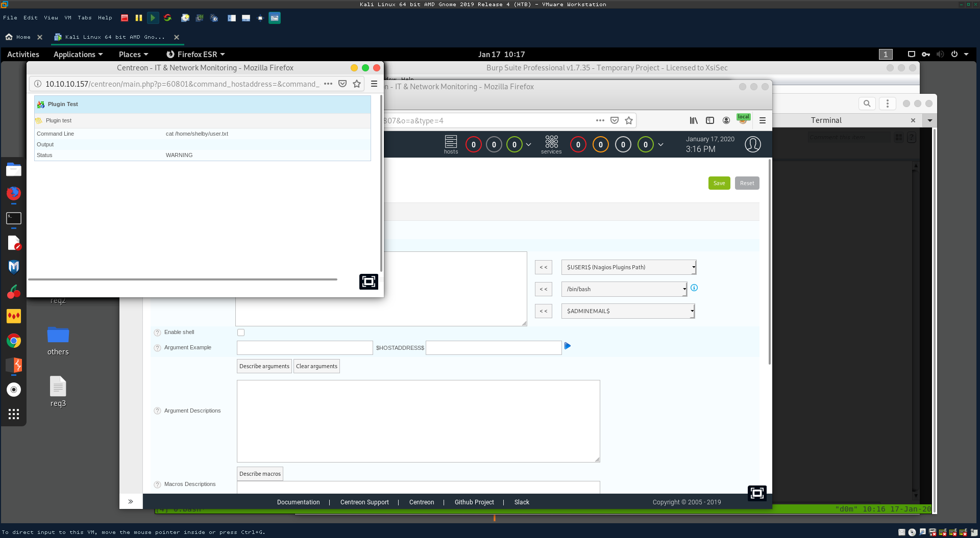Toggle the sidebar icon in back Firefox window

pos(710,120)
